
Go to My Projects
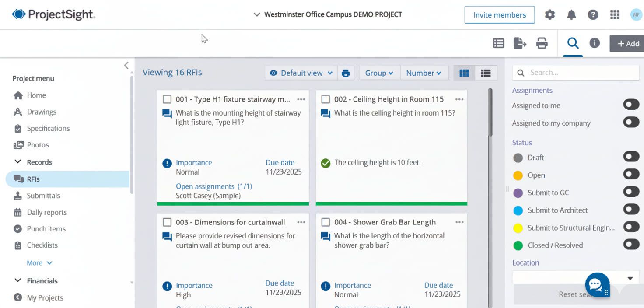[38, 298]
